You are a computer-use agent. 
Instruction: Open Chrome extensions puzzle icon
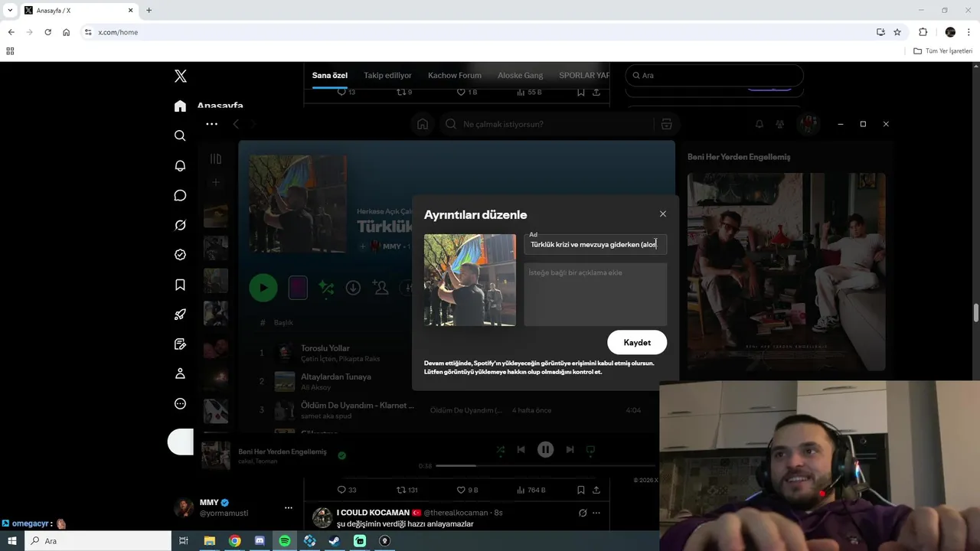(923, 32)
